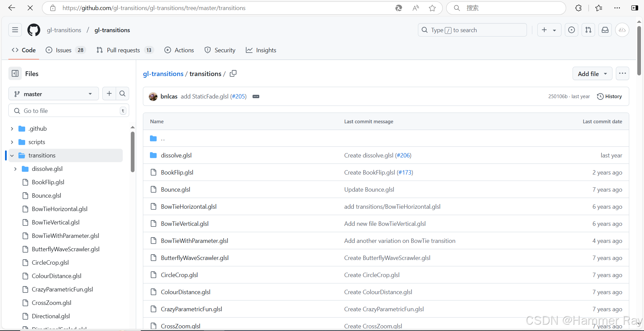This screenshot has width=644, height=331.
Task: Add a new file from the file tree panel
Action: point(109,93)
